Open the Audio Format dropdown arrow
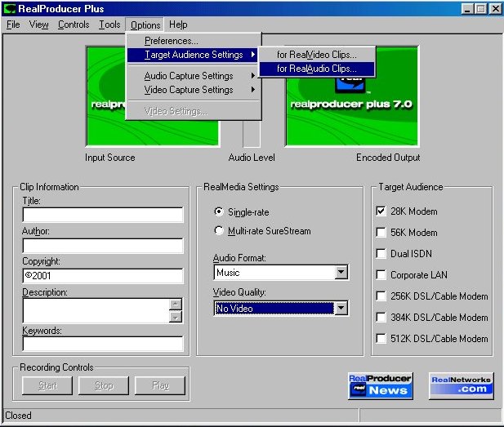The image size is (504, 427). coord(341,273)
